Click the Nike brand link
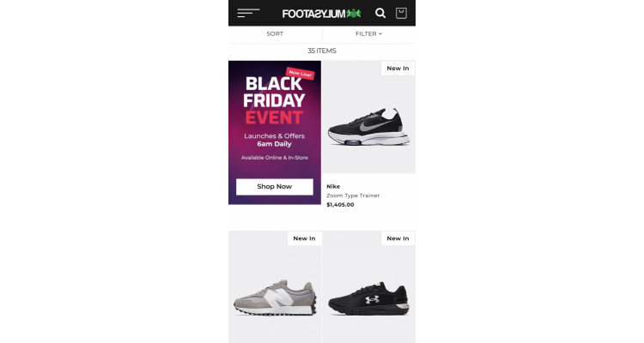 coord(333,186)
